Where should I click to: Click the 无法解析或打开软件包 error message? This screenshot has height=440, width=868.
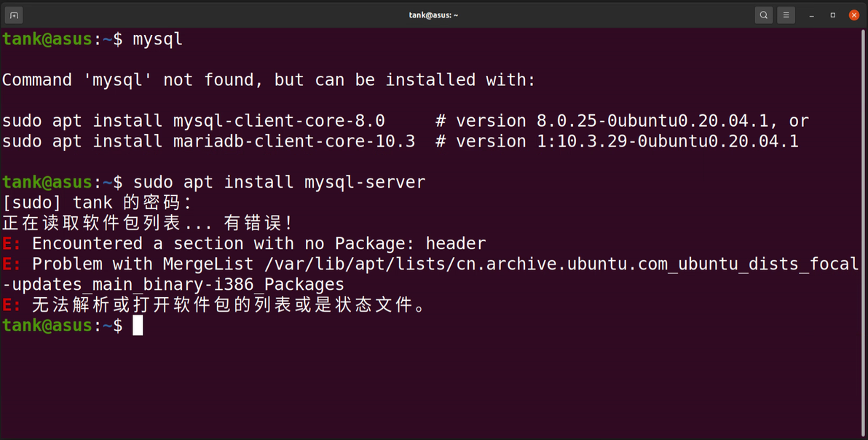228,305
